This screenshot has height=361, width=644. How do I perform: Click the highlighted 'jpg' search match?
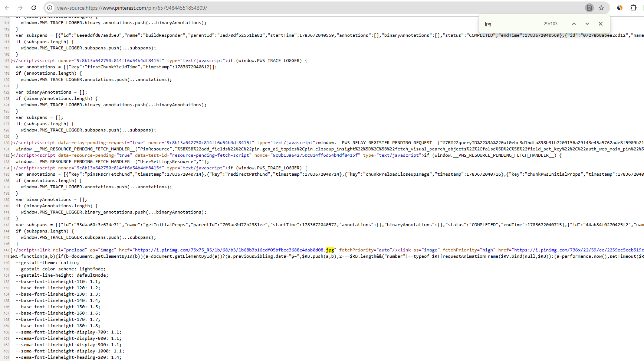click(x=330, y=250)
